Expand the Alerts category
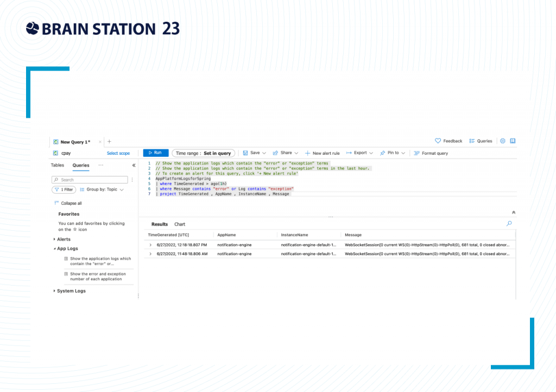The width and height of the screenshot is (556, 392). click(54, 239)
